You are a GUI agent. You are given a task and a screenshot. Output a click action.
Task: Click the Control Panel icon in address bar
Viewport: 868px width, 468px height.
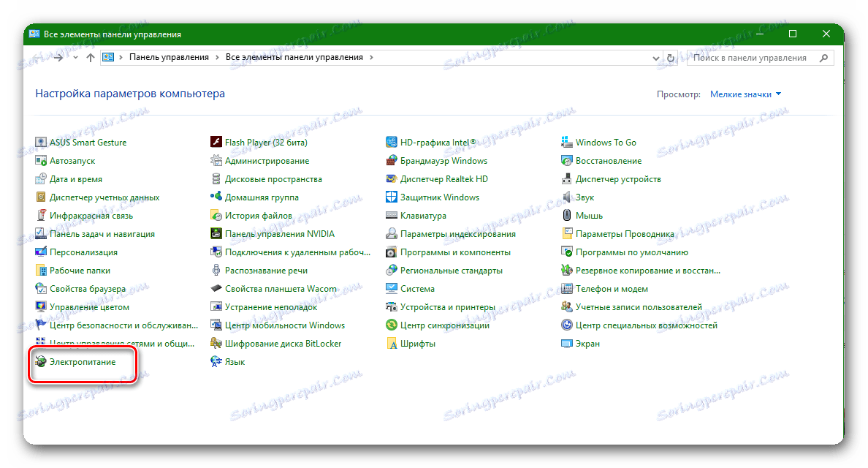tap(108, 57)
